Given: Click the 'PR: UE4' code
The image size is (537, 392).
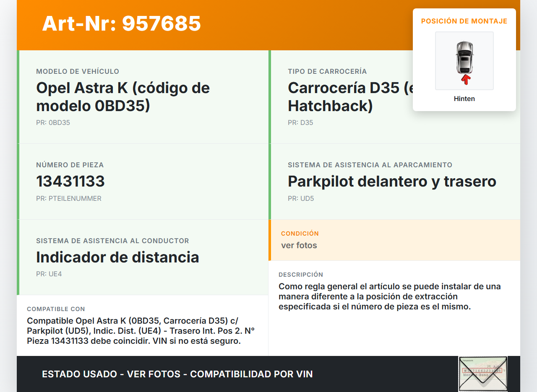Looking at the screenshot, I should click(49, 274).
